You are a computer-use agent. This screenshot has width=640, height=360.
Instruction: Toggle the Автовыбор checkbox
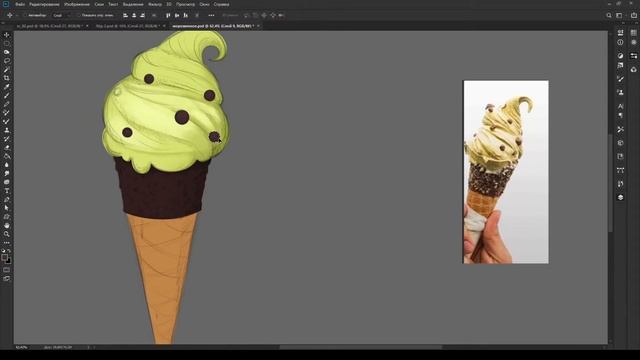25,16
